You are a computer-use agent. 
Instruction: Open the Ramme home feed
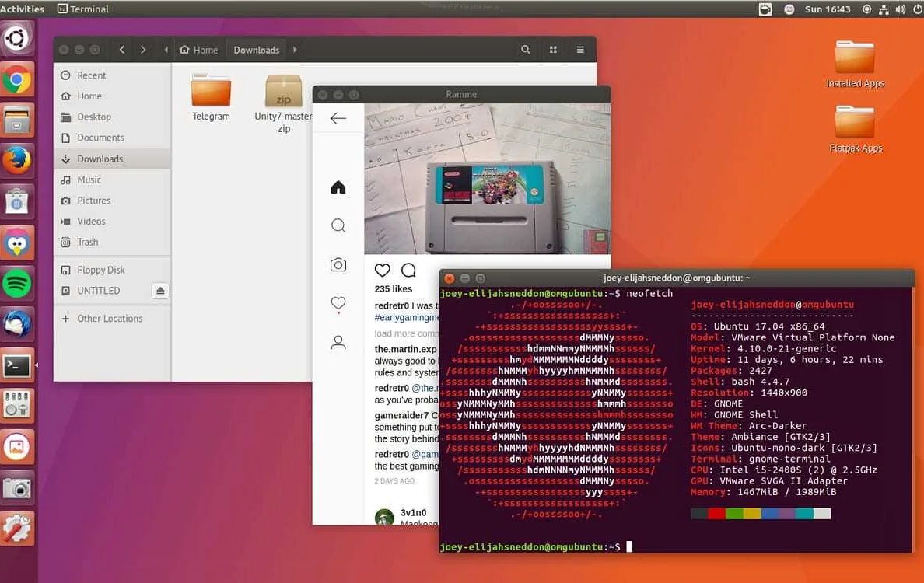(338, 187)
